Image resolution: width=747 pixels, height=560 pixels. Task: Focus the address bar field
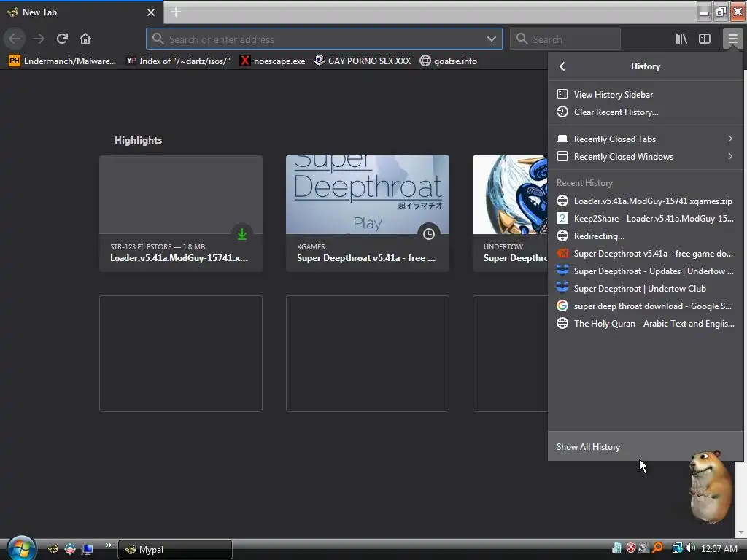click(324, 39)
